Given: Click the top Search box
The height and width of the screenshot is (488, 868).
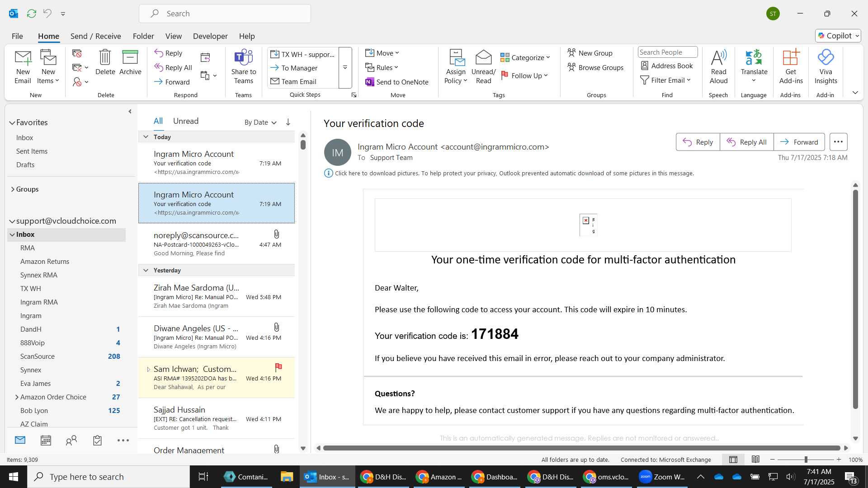Looking at the screenshot, I should [x=225, y=14].
